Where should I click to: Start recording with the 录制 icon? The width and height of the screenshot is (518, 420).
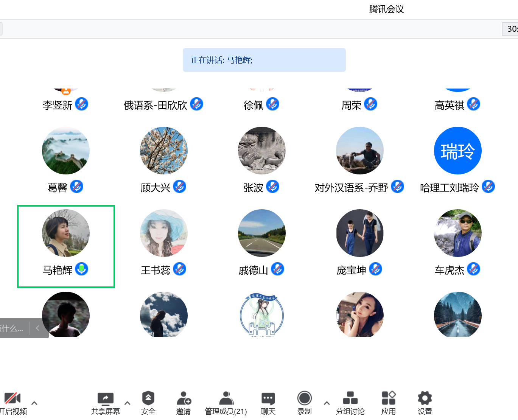(x=304, y=398)
